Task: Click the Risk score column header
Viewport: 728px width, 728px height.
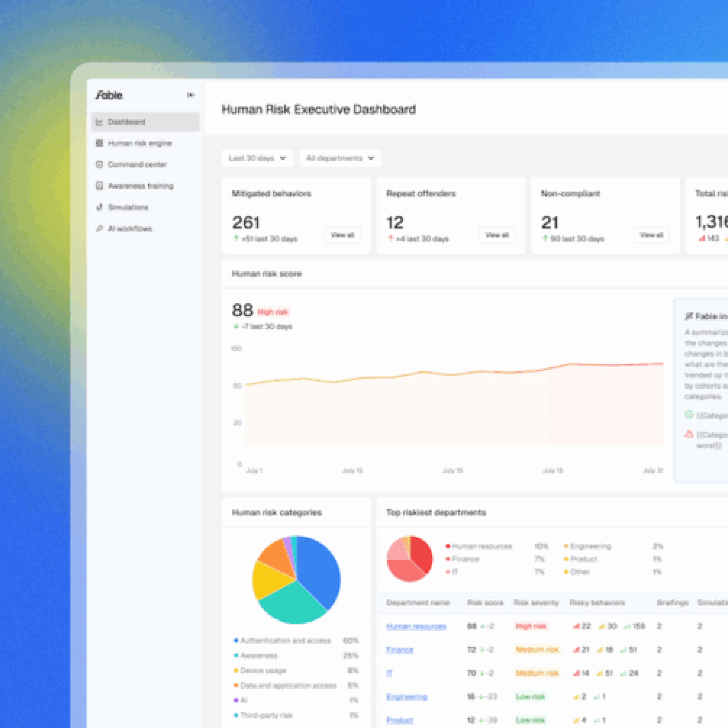Action: (x=485, y=603)
